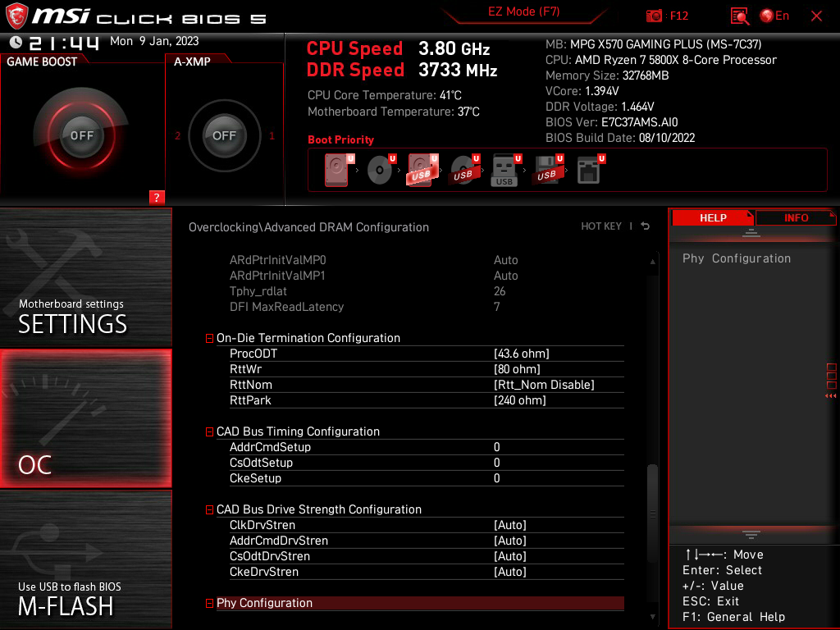Image resolution: width=840 pixels, height=630 pixels.
Task: Select the first hard disk boot device icon
Action: 339,170
